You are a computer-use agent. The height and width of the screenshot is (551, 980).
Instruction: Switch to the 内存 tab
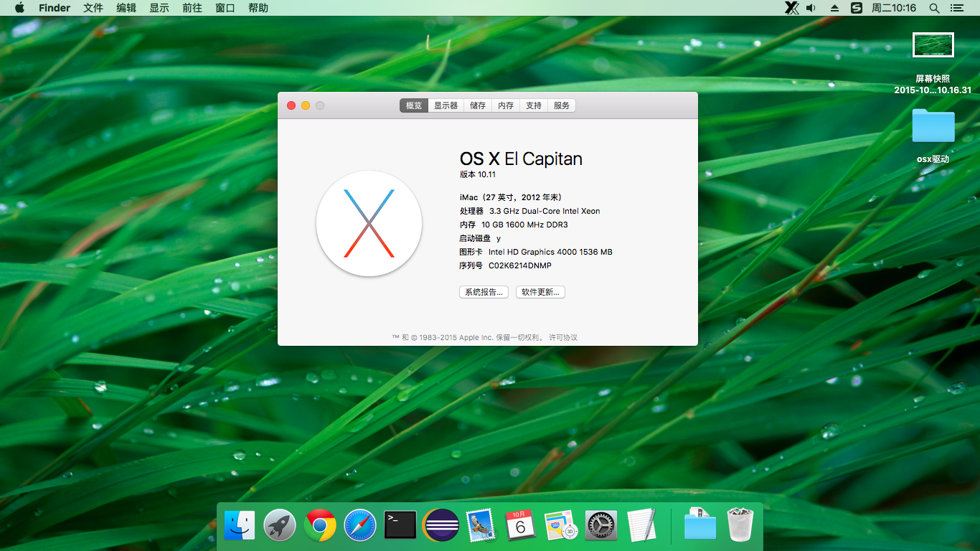tap(506, 105)
